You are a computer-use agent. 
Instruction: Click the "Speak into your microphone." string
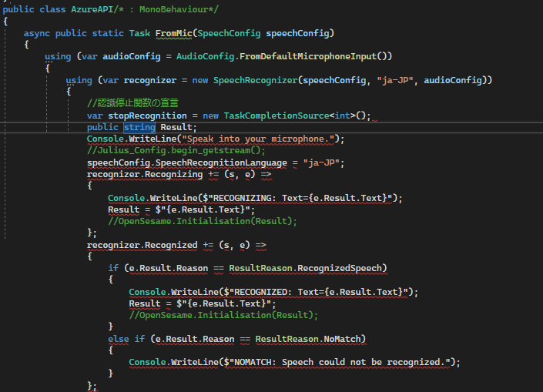tap(258, 139)
